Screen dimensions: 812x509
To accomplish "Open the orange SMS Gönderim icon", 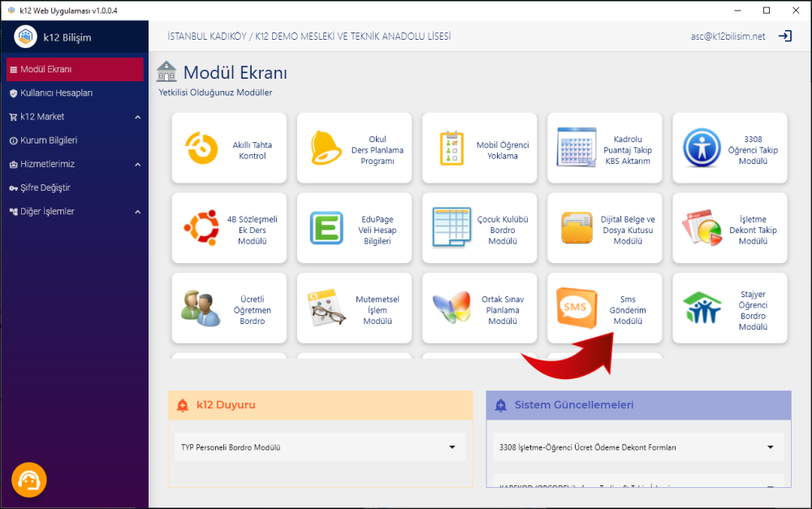I will pos(577,308).
